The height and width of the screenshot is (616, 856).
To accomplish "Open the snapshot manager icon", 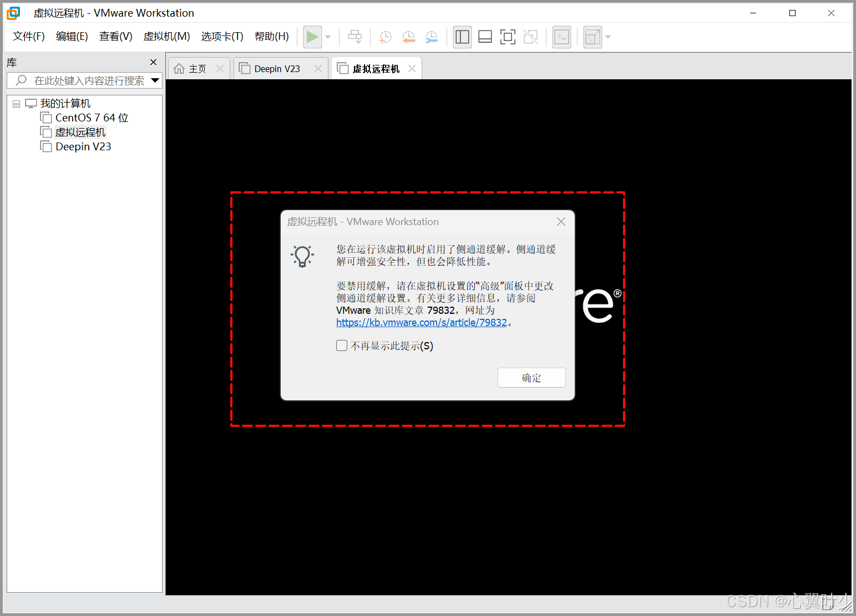I will (431, 37).
